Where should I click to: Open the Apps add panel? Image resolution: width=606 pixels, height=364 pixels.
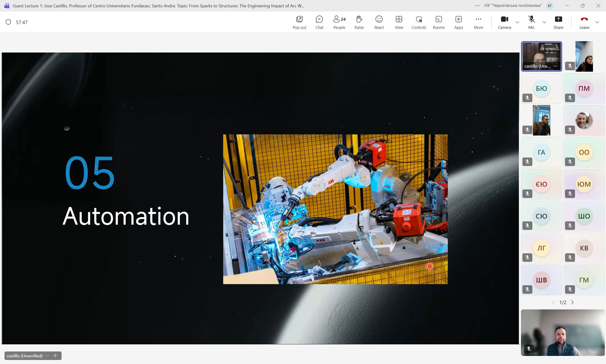(458, 22)
